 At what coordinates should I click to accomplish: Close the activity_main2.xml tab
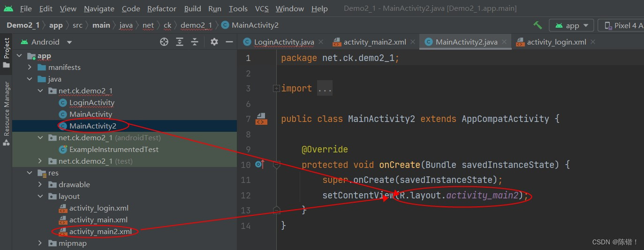click(413, 42)
